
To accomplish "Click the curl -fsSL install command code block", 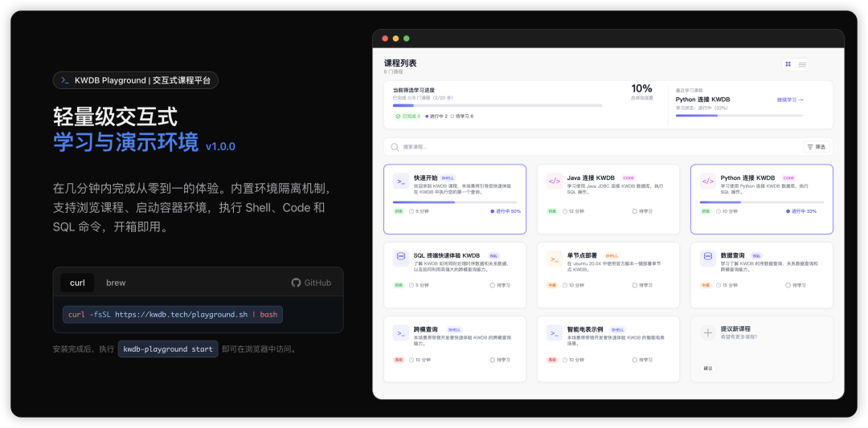I will 173,315.
